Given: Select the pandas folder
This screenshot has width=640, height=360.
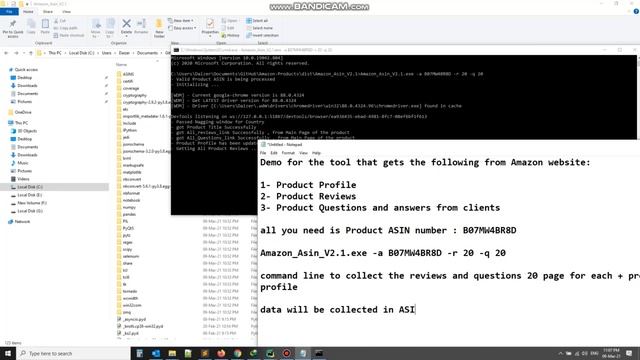Looking at the screenshot, I should point(129,214).
